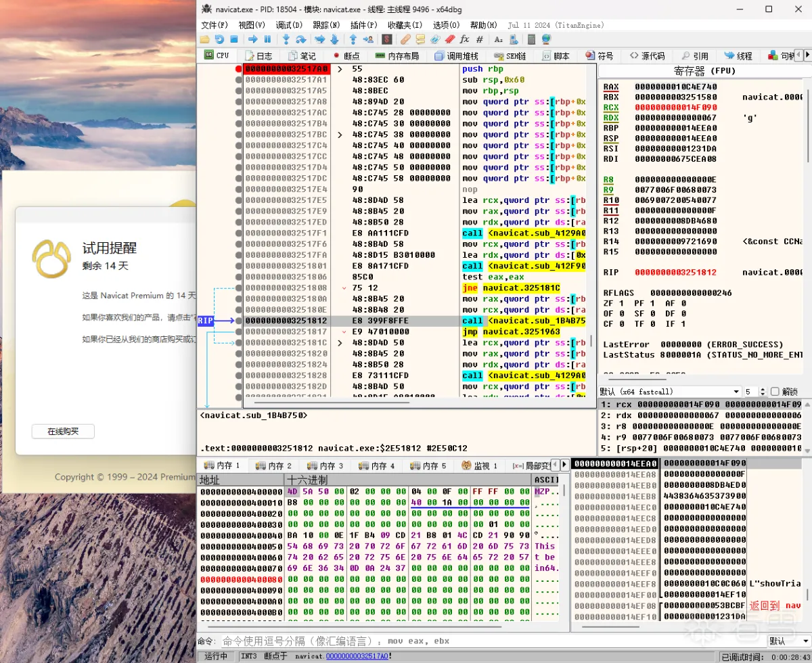Screen dimensions: 812x663
Task: Click the calculator toolbar icon
Action: tap(532, 40)
